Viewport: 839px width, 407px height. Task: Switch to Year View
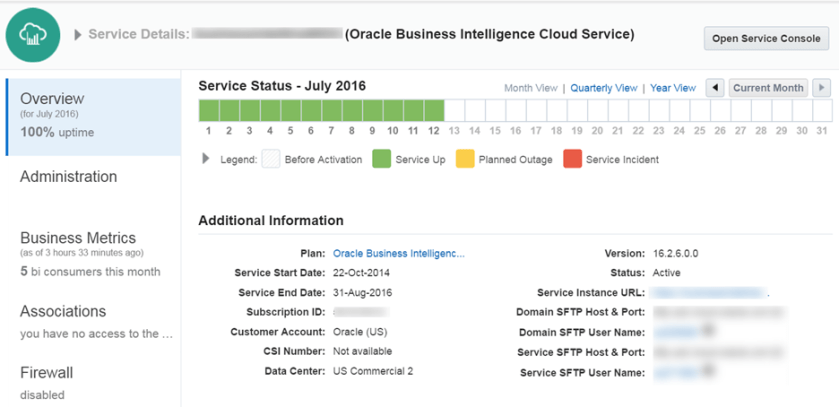672,88
